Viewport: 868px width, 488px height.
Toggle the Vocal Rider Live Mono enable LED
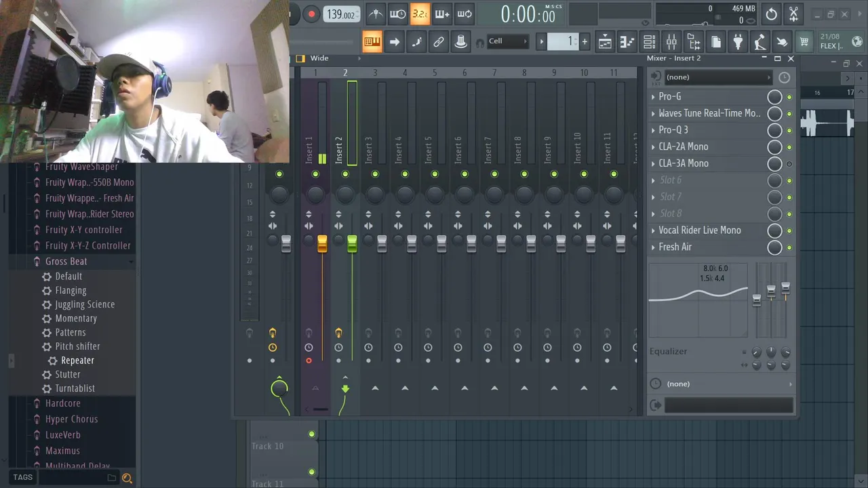coord(789,230)
